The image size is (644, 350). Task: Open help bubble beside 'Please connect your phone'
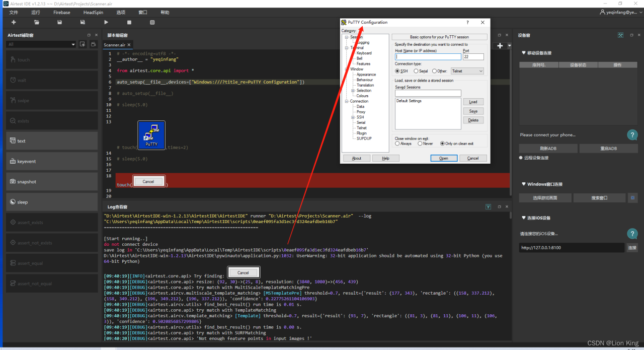[632, 135]
